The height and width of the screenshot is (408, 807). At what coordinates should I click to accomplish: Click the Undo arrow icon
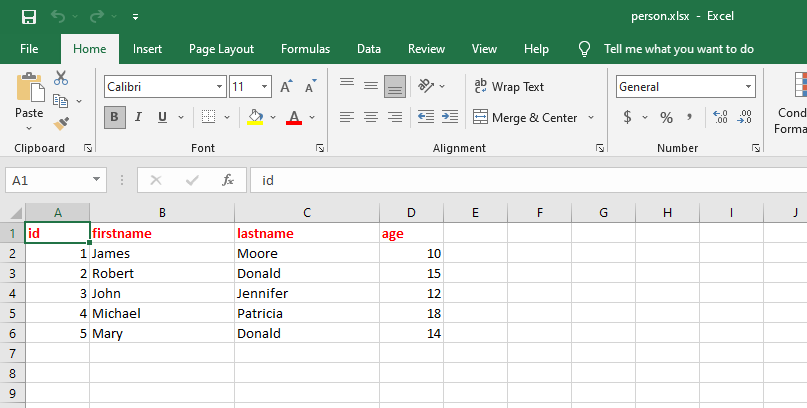click(58, 16)
